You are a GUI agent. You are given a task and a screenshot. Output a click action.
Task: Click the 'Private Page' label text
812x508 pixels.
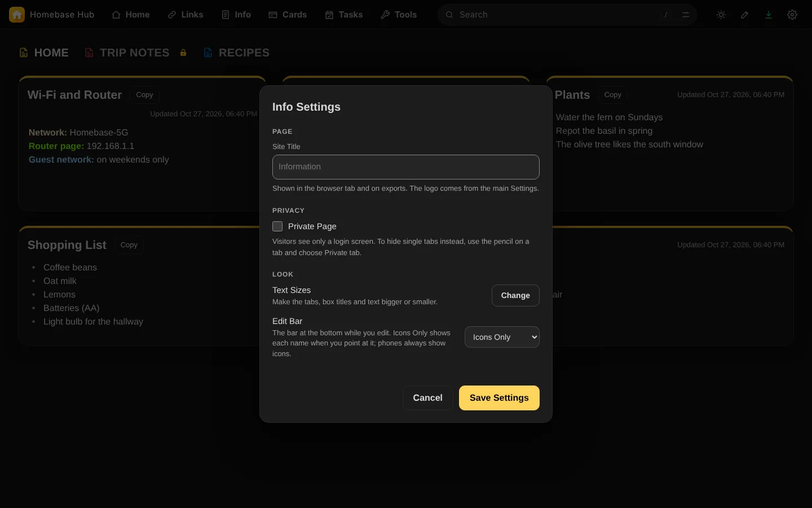pos(312,226)
